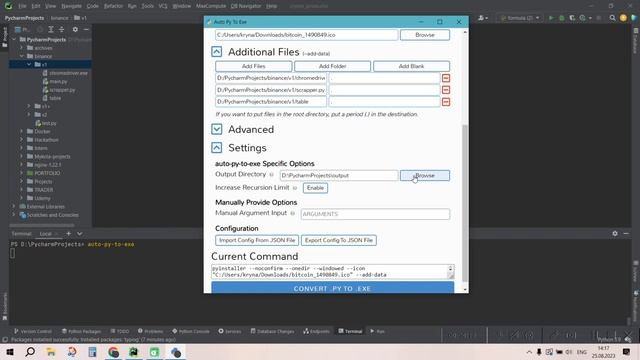The height and width of the screenshot is (360, 640).
Task: Click Increase Recursion Limit info icon
Action: pos(295,188)
